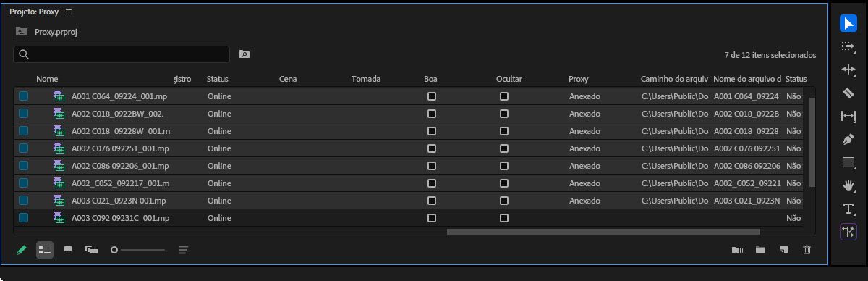Check Boa for A002 C076 092251_001
Viewport: 868px width, 281px height.
click(x=432, y=148)
